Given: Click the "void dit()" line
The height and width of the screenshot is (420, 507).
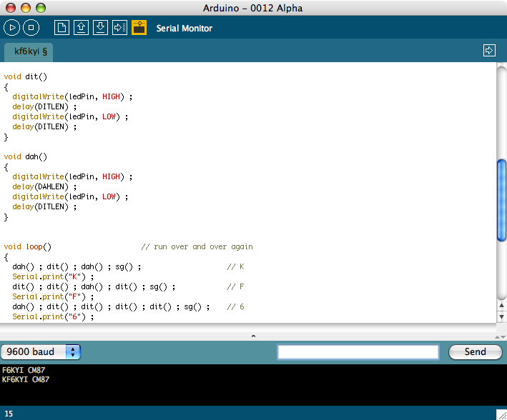Looking at the screenshot, I should pyautogui.click(x=25, y=77).
